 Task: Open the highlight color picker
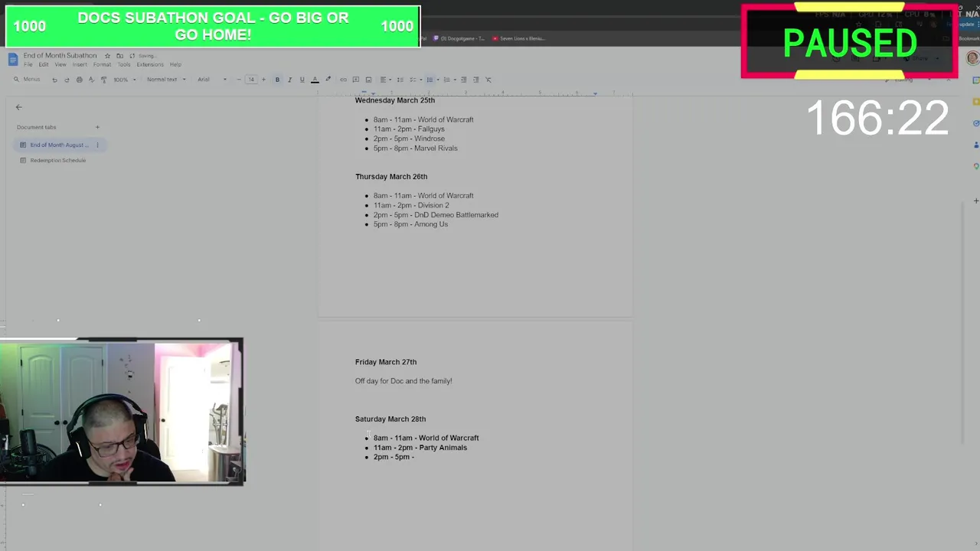pyautogui.click(x=328, y=80)
